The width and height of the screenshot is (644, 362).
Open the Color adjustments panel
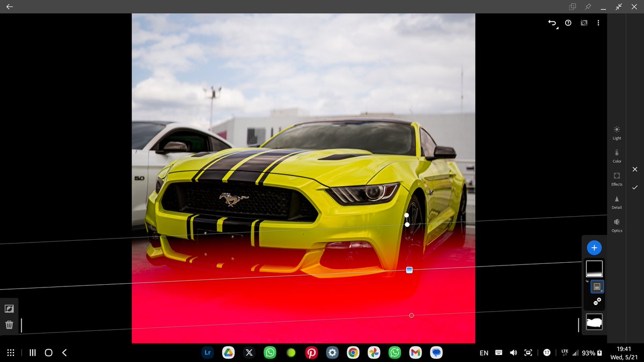pos(617,156)
